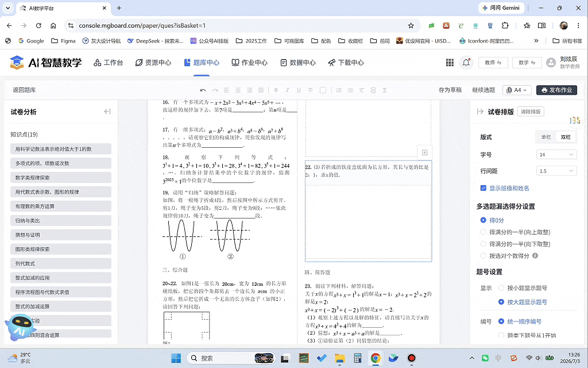Collapse the 试卷分析 panel with arrow icon
The image size is (588, 368).
coord(107,112)
